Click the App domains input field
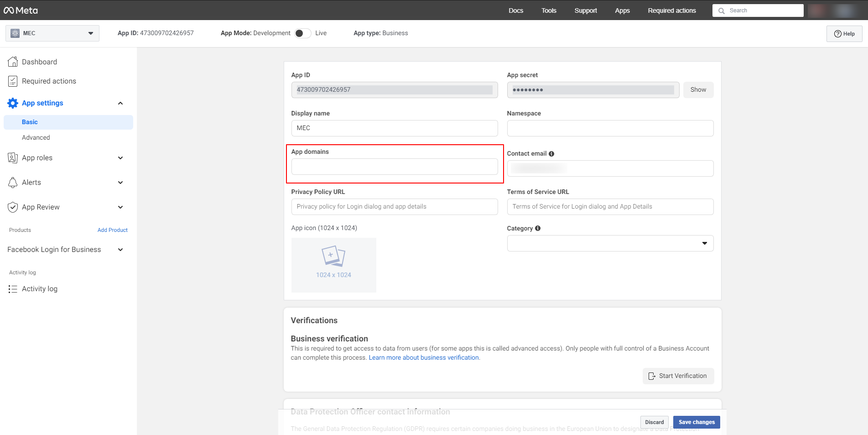868x435 pixels. click(x=394, y=167)
